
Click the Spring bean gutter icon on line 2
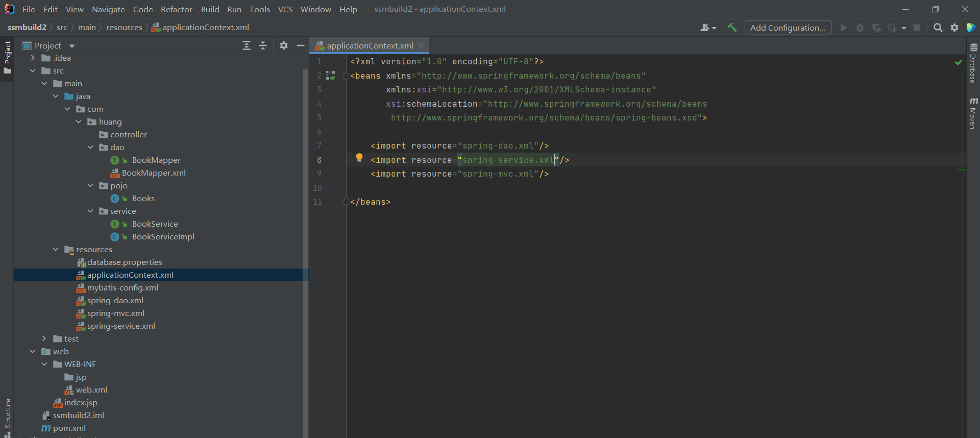click(331, 76)
